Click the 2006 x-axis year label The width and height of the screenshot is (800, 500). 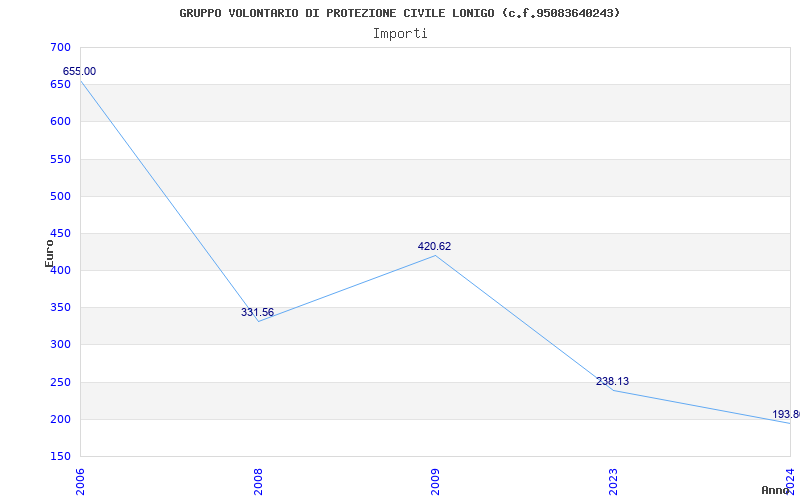pos(81,482)
